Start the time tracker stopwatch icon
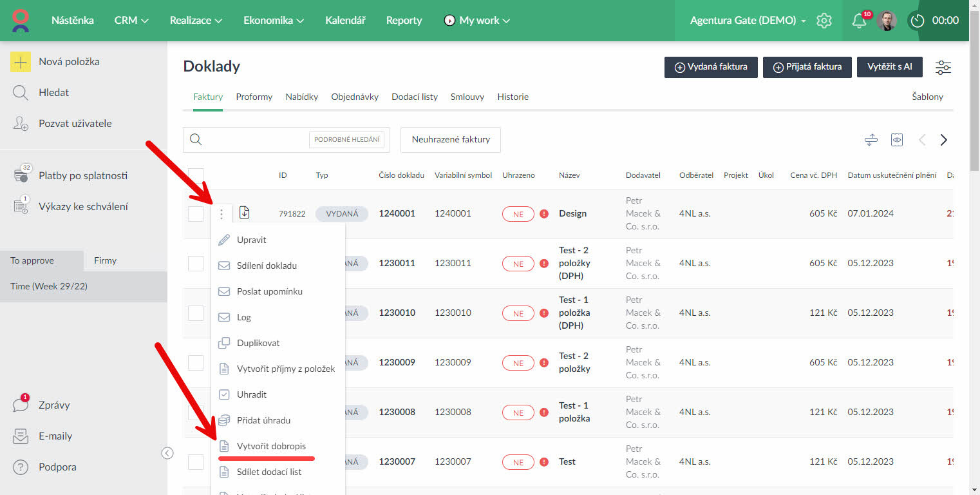Viewport: 980px width, 495px height. tap(918, 21)
